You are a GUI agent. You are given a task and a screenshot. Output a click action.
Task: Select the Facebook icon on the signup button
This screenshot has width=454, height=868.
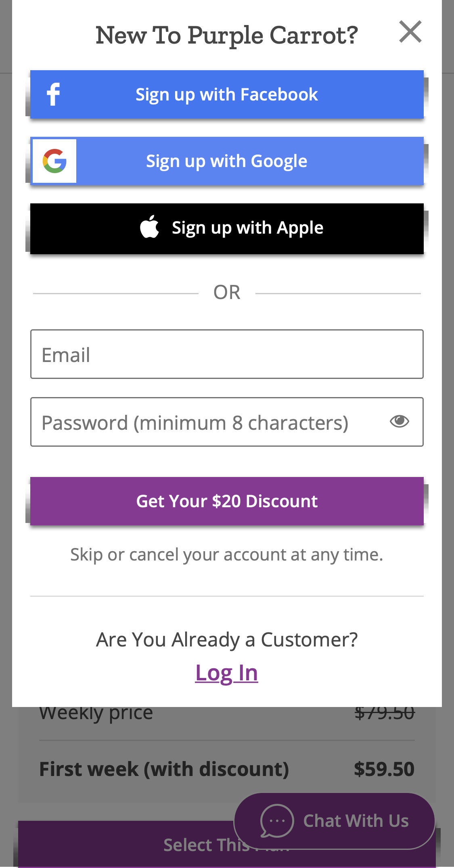pos(53,94)
